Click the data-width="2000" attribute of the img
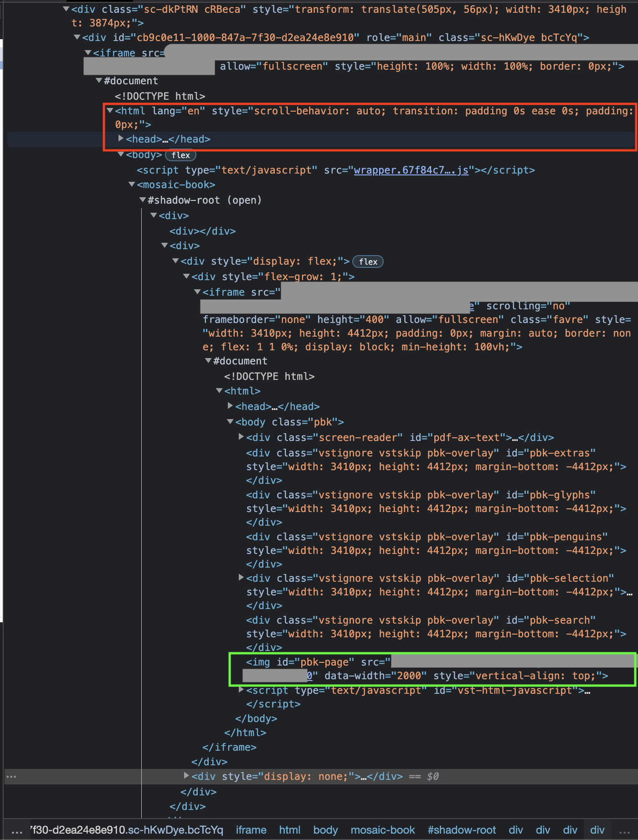 376,676
